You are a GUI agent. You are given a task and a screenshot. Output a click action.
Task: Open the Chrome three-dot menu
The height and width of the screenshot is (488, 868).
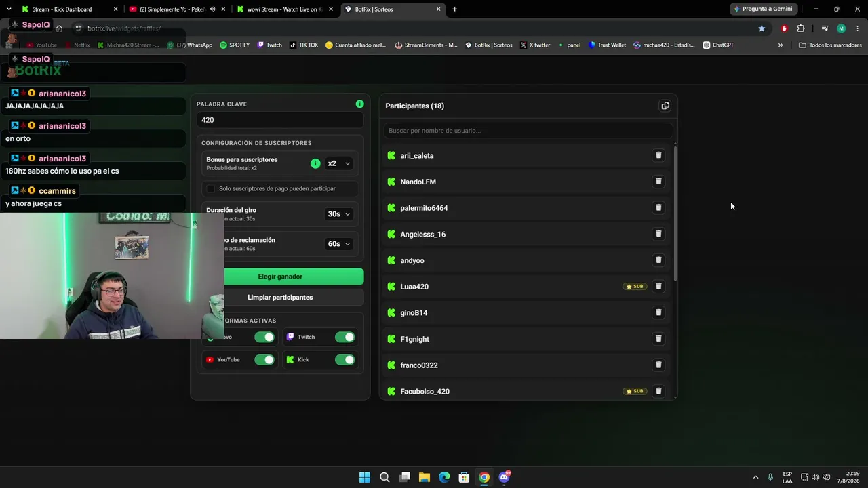click(858, 28)
